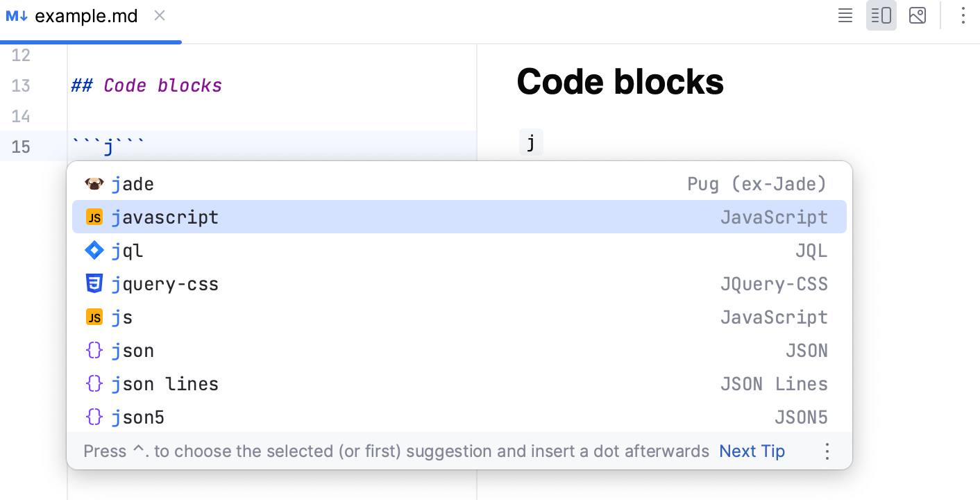
Task: Click the curly-braces icon beside json
Action: (94, 350)
